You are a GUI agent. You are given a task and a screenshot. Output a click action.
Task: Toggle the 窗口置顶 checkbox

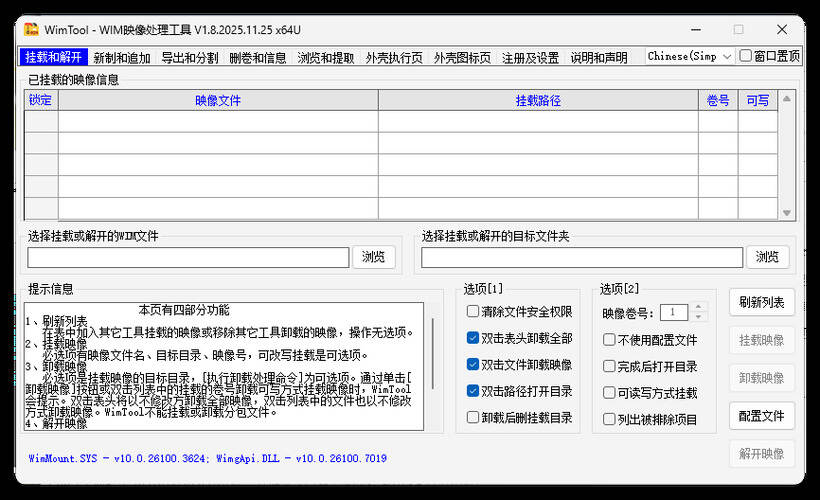[746, 55]
